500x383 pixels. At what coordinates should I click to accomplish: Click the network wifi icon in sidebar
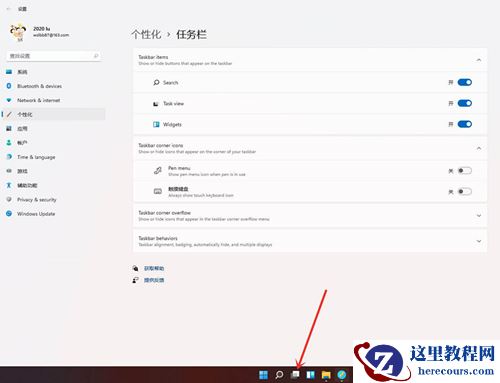[9, 100]
